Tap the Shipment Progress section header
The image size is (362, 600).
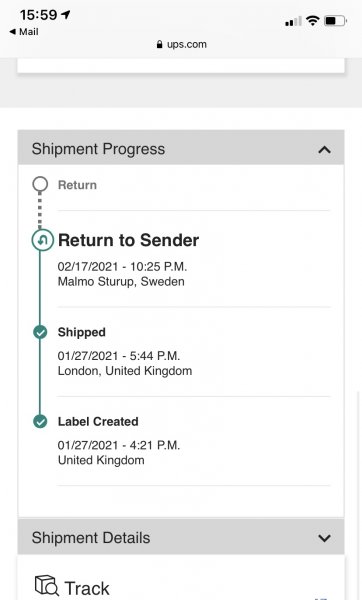tap(181, 148)
